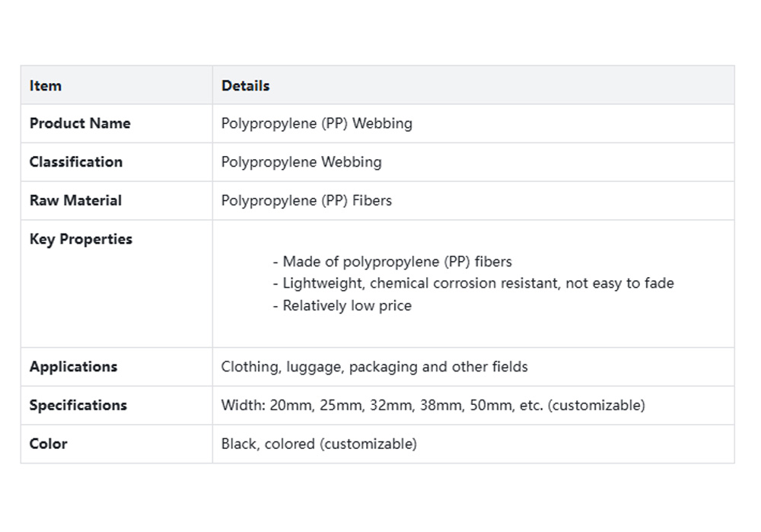The height and width of the screenshot is (532, 761).
Task: Select the 'Applications' row label
Action: click(x=73, y=367)
